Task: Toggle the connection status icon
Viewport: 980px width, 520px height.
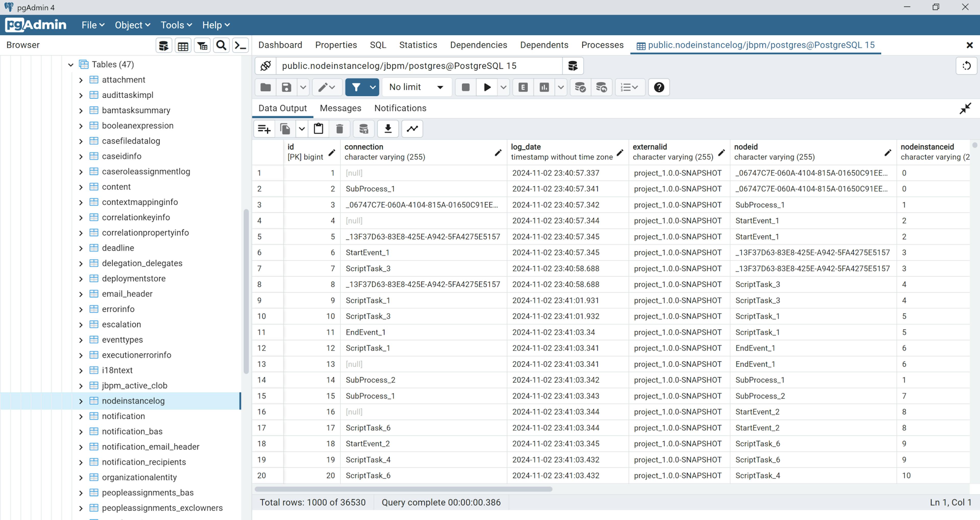Action: [265, 66]
